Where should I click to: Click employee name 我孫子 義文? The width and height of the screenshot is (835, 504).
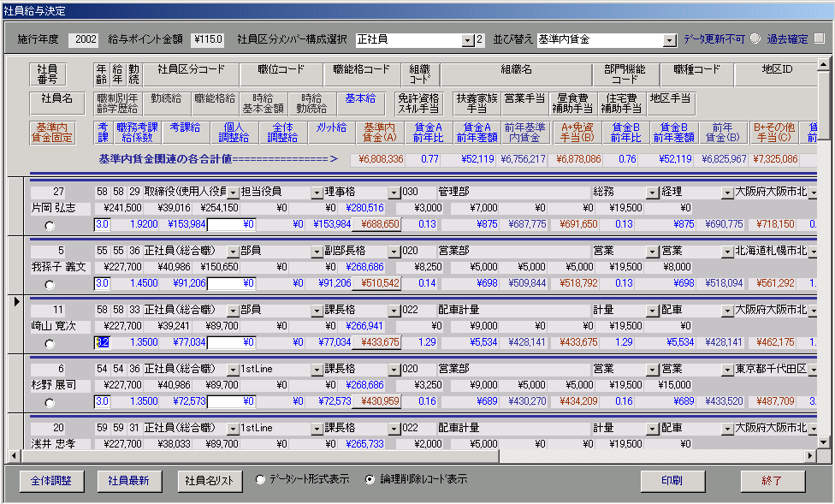[58, 268]
